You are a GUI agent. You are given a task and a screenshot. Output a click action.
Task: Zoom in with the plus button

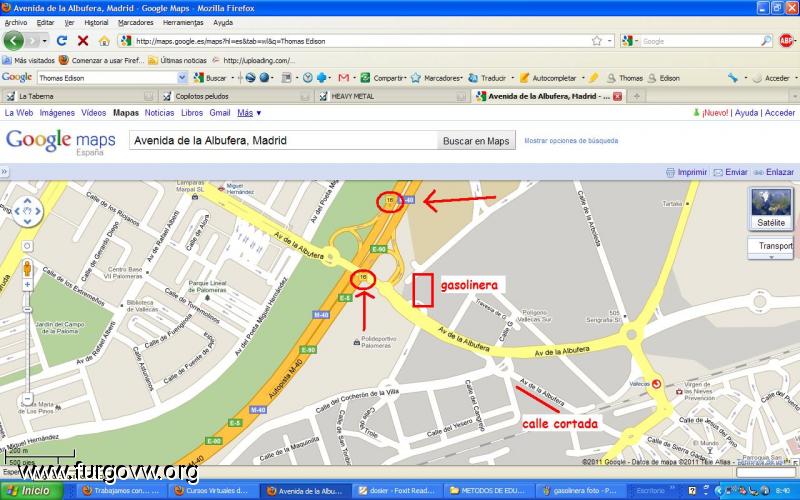(x=27, y=285)
